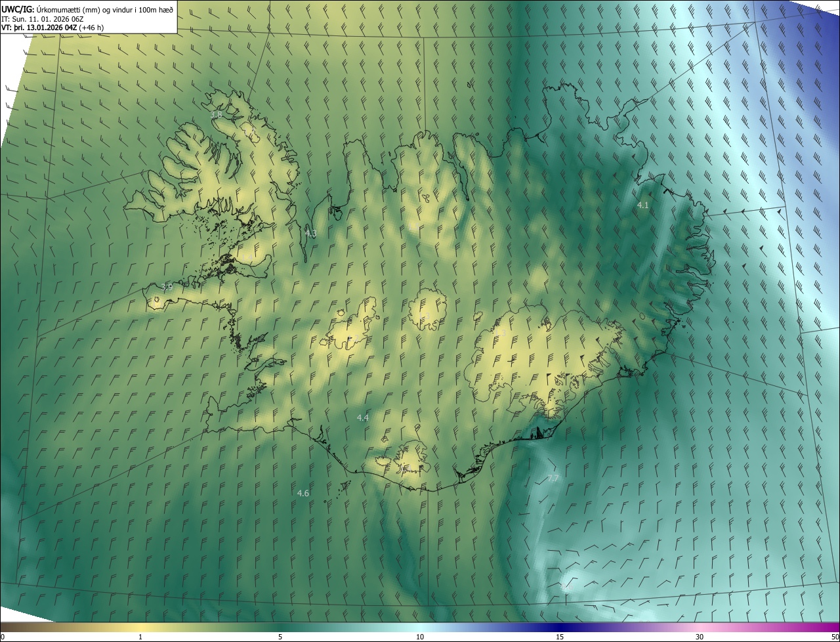The width and height of the screenshot is (840, 642).
Task: Click the 4.1 value in East Iceland
Action: 643,205
